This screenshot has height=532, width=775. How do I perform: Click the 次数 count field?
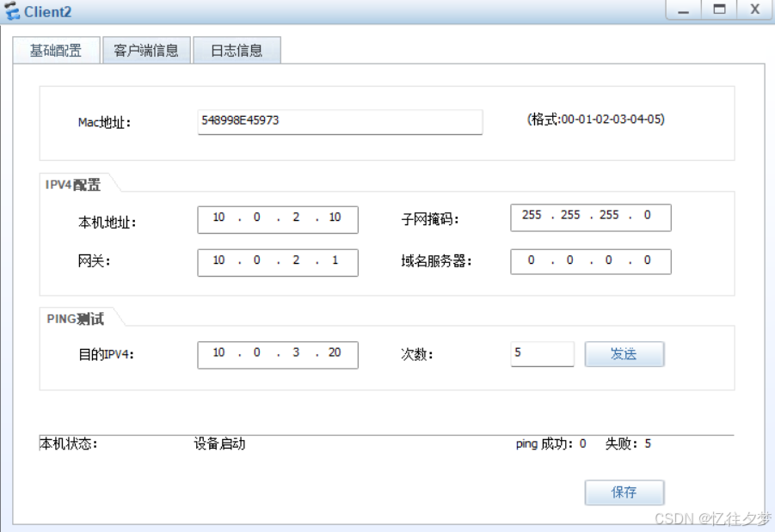542,354
